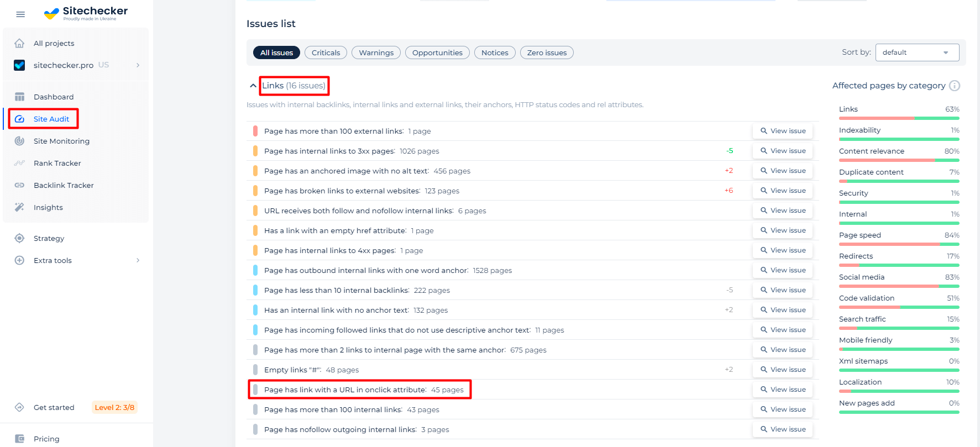Select the Criticals filter tab

click(326, 52)
